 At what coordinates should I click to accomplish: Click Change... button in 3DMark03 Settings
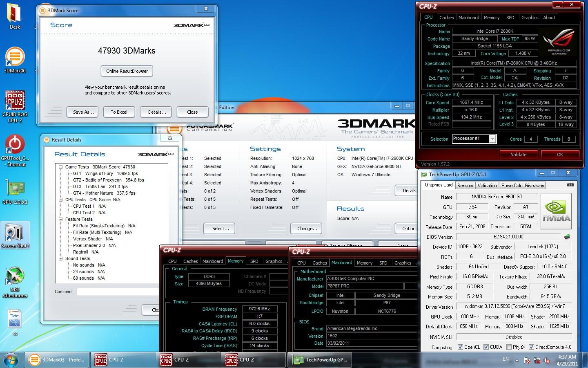[307, 229]
